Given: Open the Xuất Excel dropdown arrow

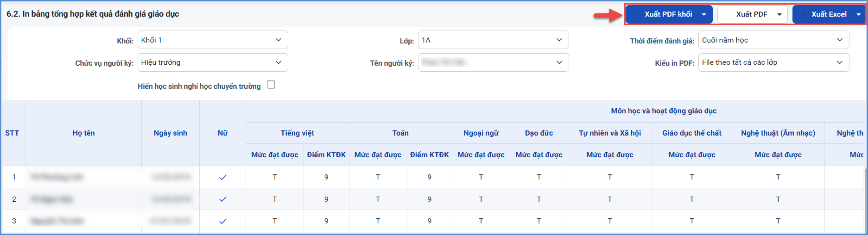Looking at the screenshot, I should pos(859,14).
